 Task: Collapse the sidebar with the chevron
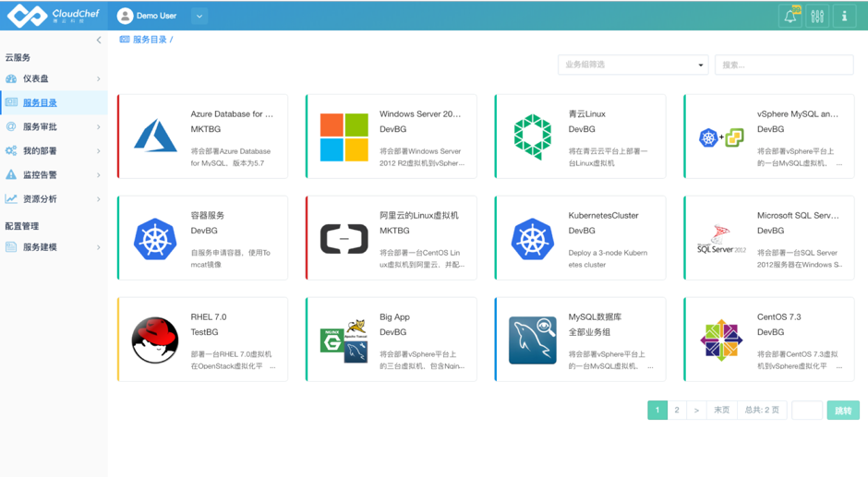tap(99, 40)
